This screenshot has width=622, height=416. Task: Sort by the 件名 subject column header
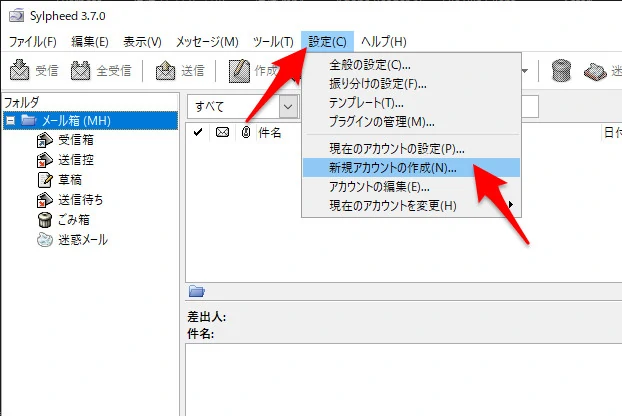click(x=270, y=132)
